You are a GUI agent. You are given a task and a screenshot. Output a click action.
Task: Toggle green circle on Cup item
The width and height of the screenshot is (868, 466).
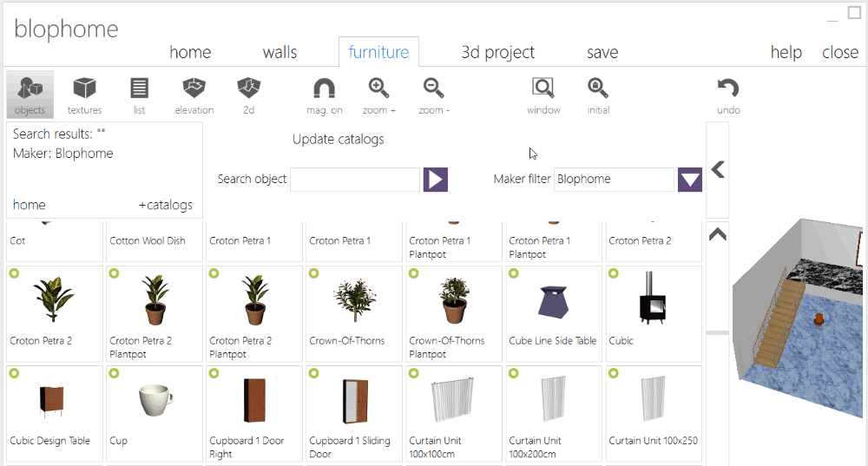coord(114,373)
